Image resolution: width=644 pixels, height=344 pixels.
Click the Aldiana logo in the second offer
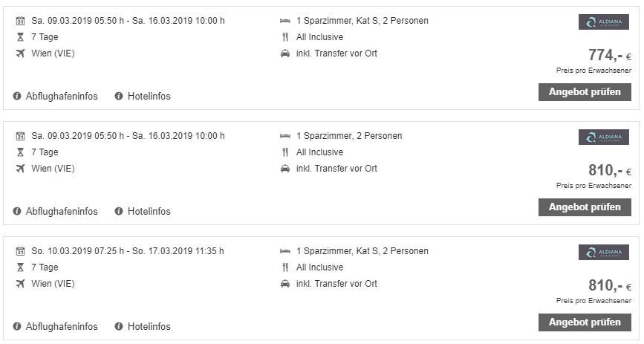tap(604, 137)
